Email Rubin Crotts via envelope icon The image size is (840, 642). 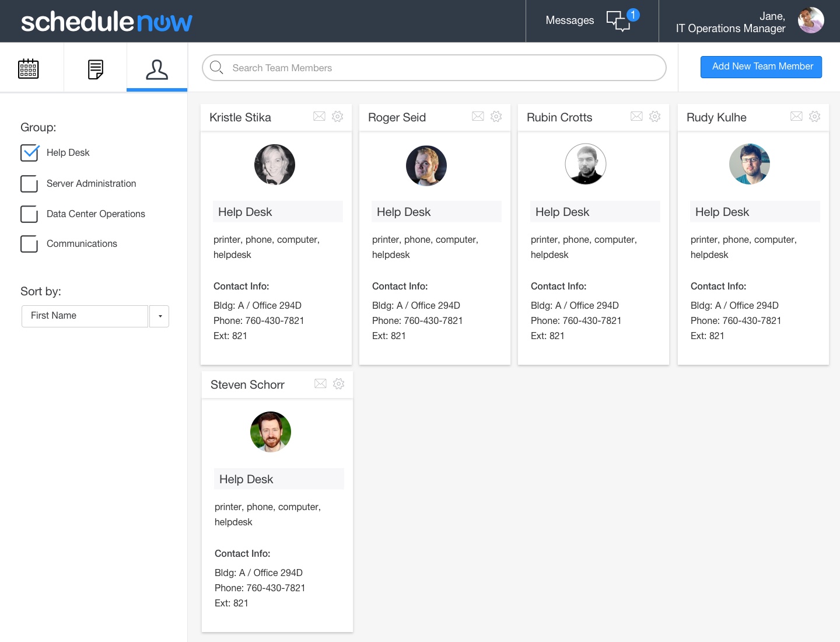pos(636,116)
